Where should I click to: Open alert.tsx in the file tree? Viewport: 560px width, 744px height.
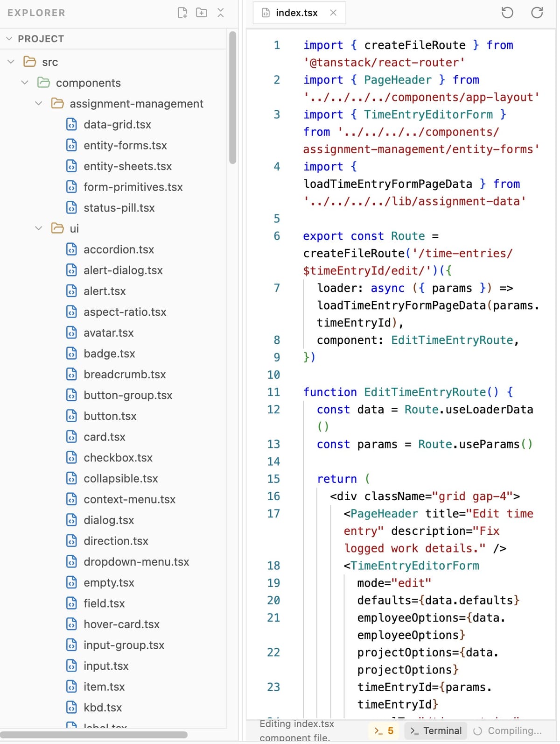coord(105,291)
